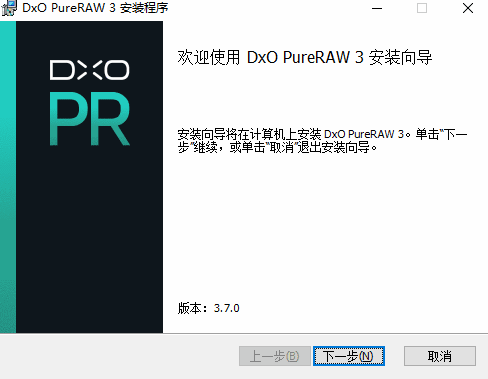Click the installer icon in title bar

click(9, 8)
